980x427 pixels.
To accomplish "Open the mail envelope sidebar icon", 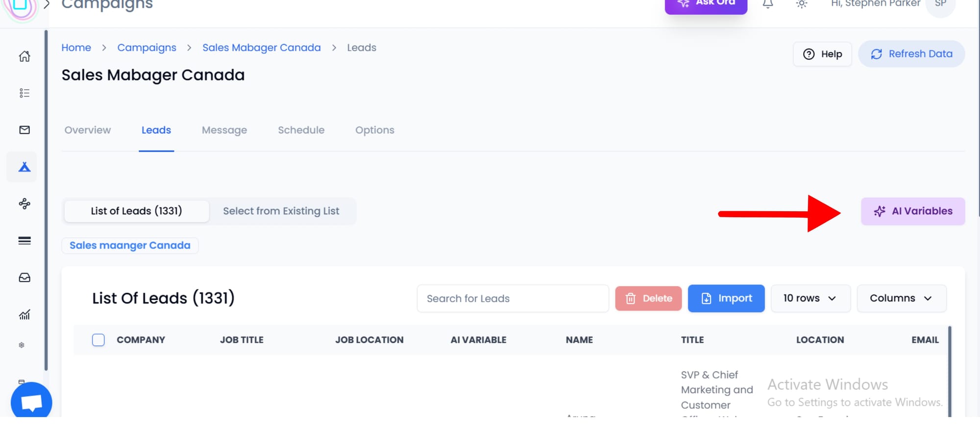I will pos(24,130).
